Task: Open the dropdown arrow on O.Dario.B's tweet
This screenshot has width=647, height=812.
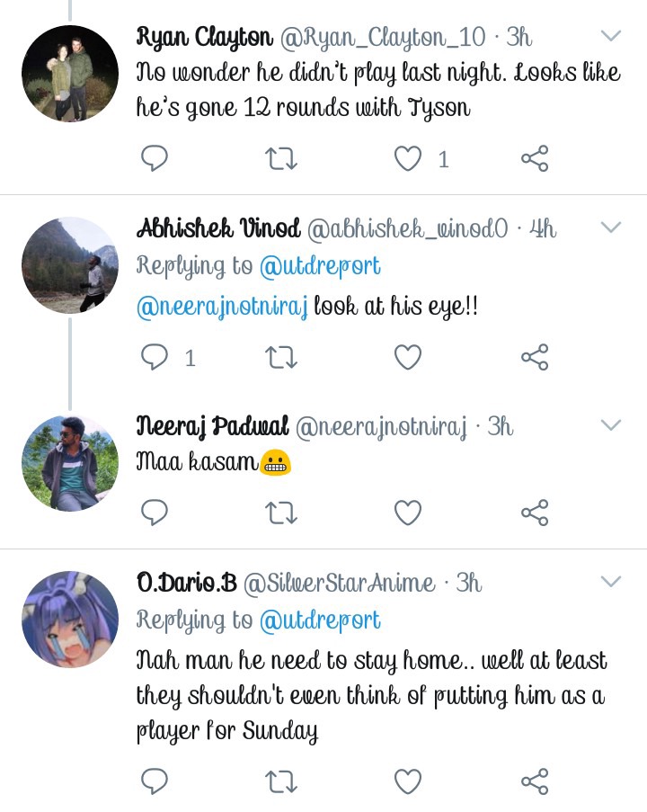Action: point(611,582)
